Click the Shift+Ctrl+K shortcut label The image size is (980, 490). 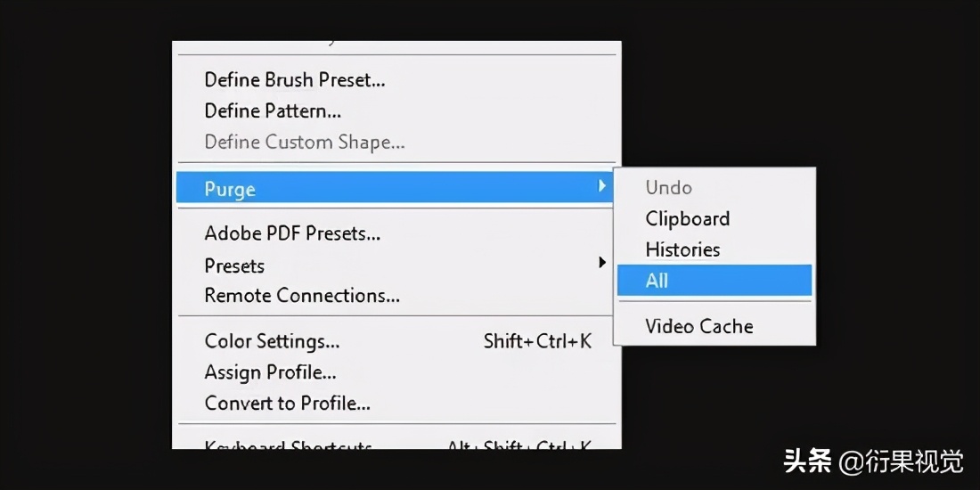pyautogui.click(x=537, y=341)
